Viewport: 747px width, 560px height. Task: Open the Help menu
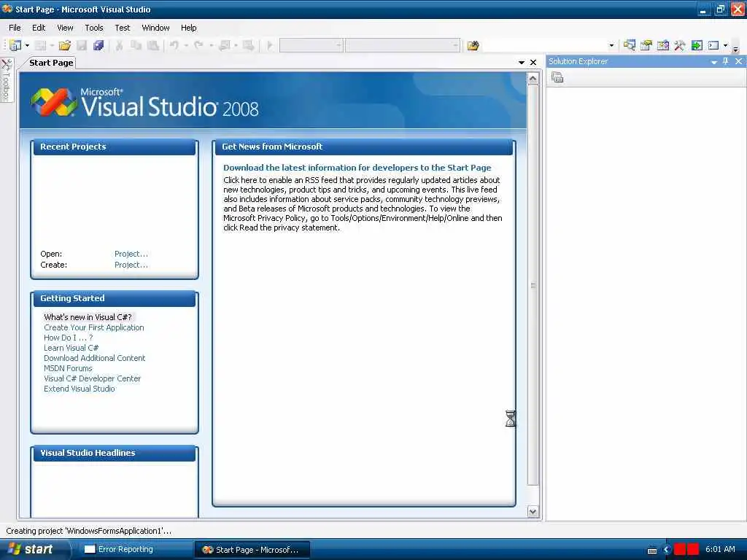pos(189,28)
